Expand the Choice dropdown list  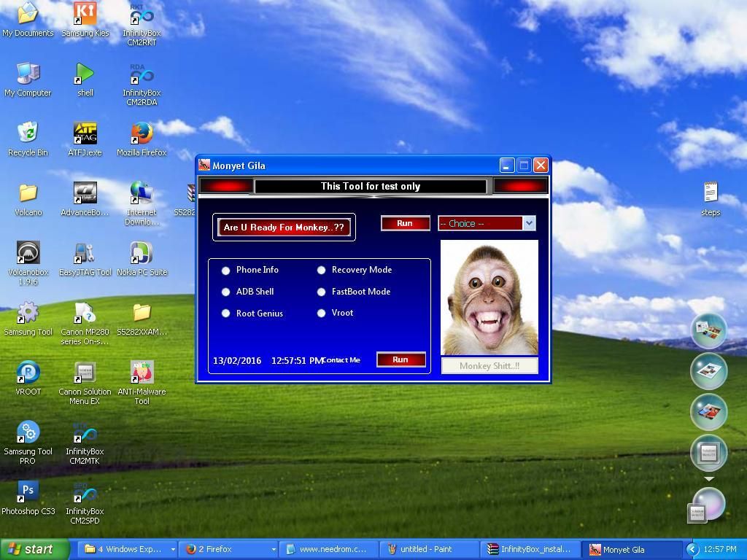coord(529,223)
